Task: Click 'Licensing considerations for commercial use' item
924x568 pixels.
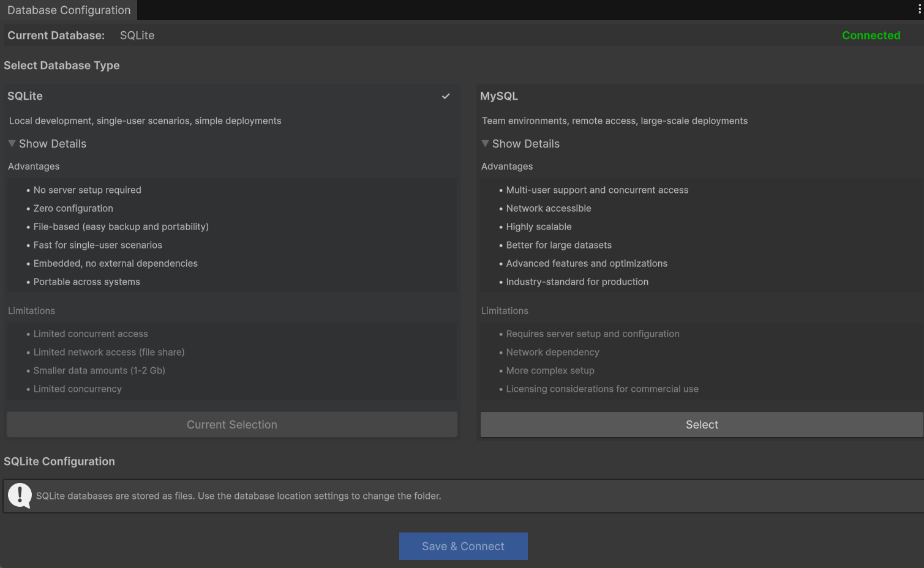Action: tap(602, 389)
